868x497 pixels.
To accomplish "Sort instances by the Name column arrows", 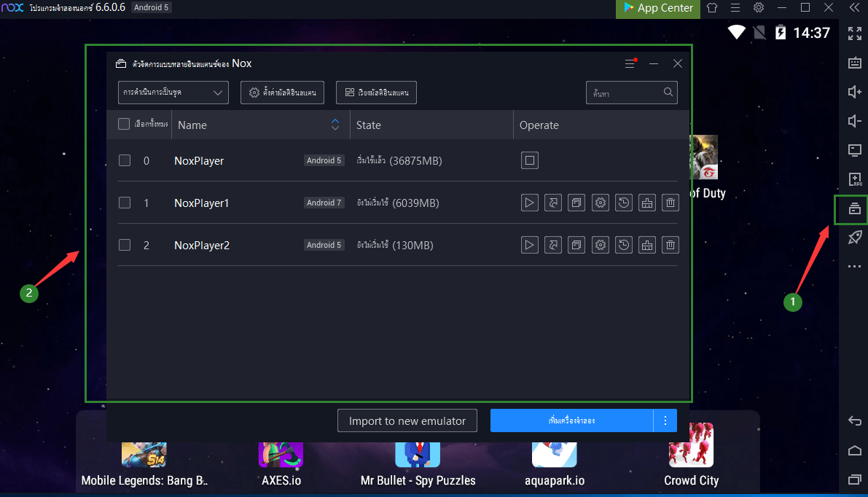I will [335, 125].
